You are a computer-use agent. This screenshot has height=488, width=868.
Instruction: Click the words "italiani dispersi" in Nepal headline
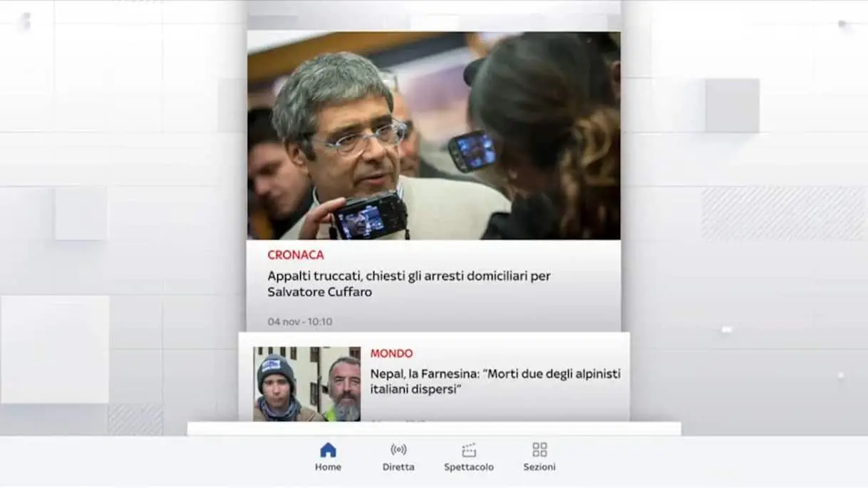pos(412,390)
